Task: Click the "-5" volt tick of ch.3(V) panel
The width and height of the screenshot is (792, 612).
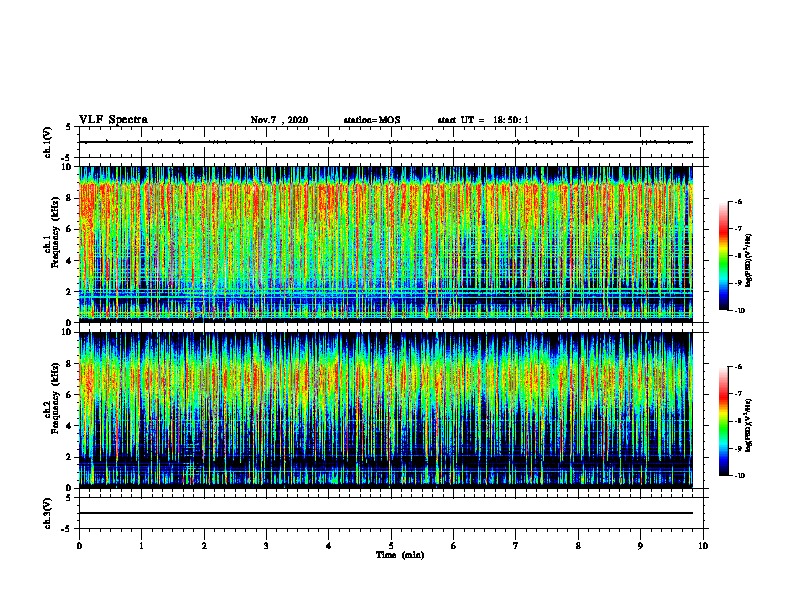Action: (67, 529)
